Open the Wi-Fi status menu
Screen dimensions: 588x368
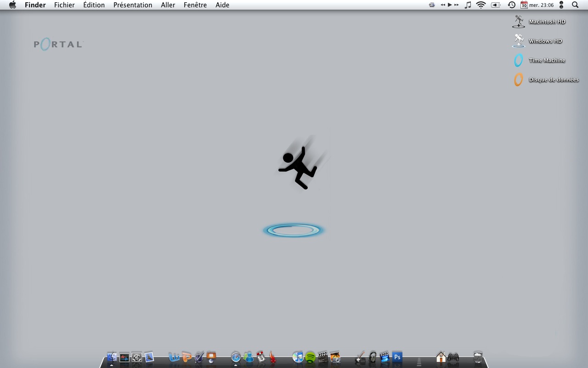[481, 5]
